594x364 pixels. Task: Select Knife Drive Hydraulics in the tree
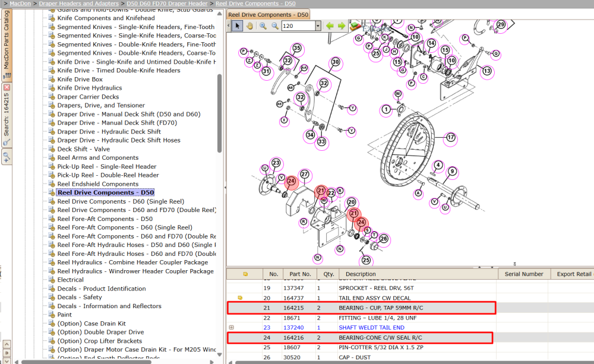coord(90,88)
